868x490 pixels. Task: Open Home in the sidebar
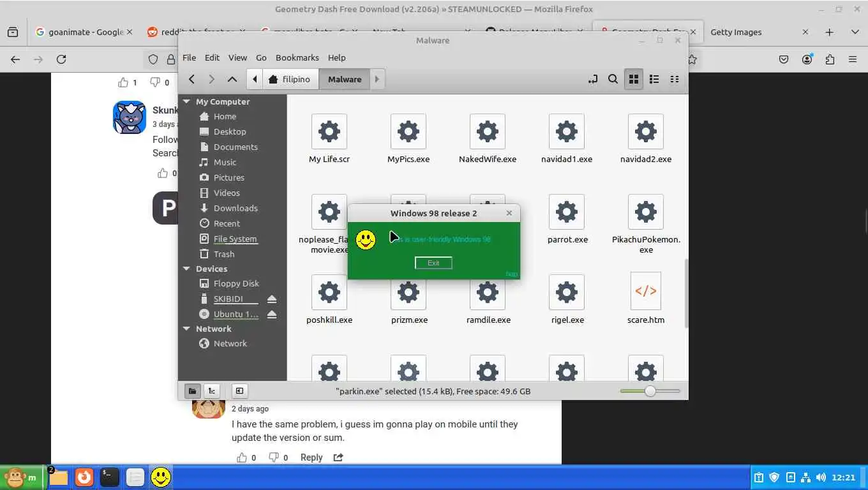tap(225, 117)
